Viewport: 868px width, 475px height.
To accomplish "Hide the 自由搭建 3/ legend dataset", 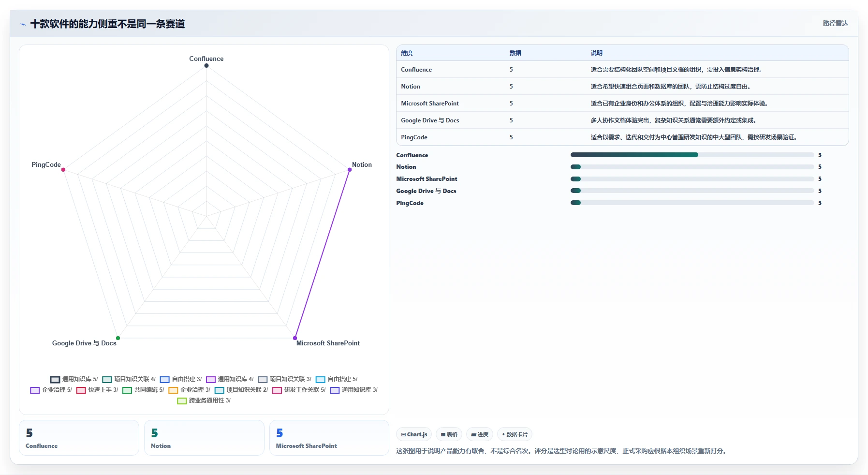I will pyautogui.click(x=181, y=379).
